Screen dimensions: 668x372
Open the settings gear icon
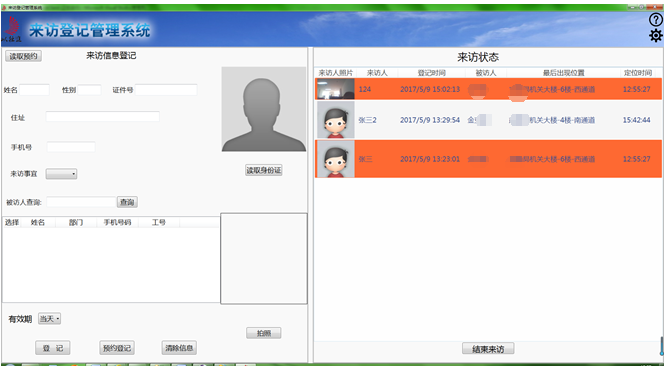pyautogui.click(x=655, y=35)
